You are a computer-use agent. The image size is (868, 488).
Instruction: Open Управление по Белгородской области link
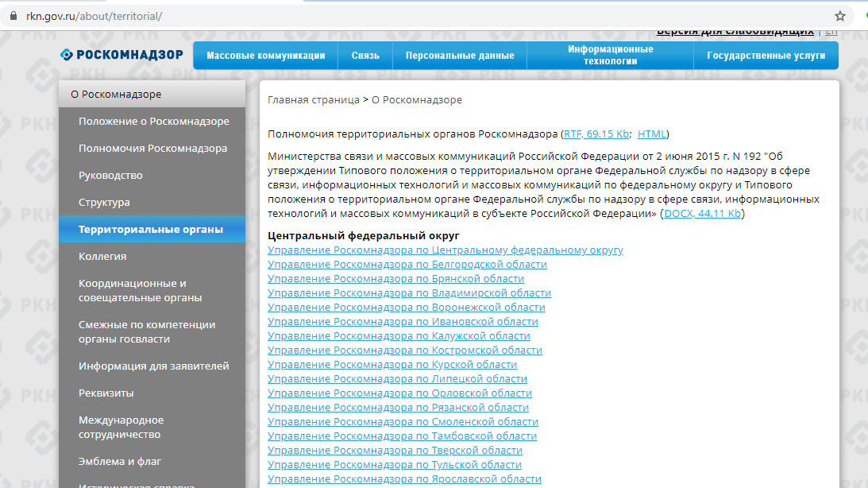click(x=407, y=265)
